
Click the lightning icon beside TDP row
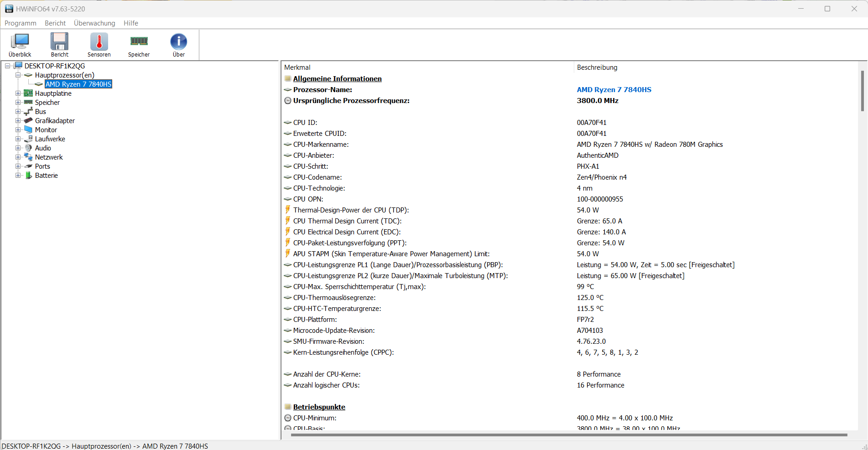(x=288, y=210)
